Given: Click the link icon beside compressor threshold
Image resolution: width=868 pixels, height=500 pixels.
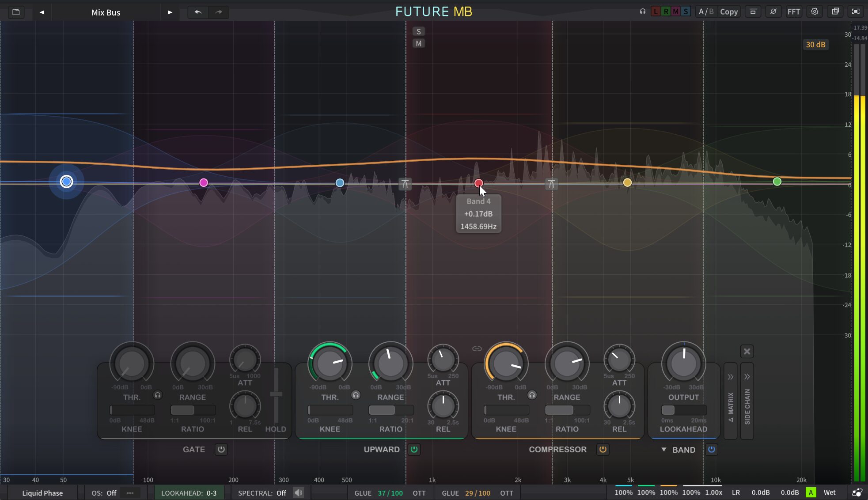Looking at the screenshot, I should point(477,349).
